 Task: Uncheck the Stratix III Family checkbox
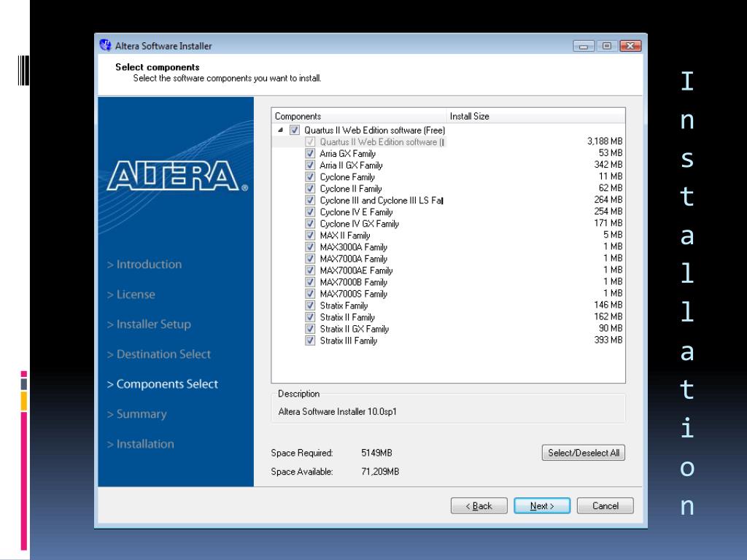pyautogui.click(x=310, y=341)
